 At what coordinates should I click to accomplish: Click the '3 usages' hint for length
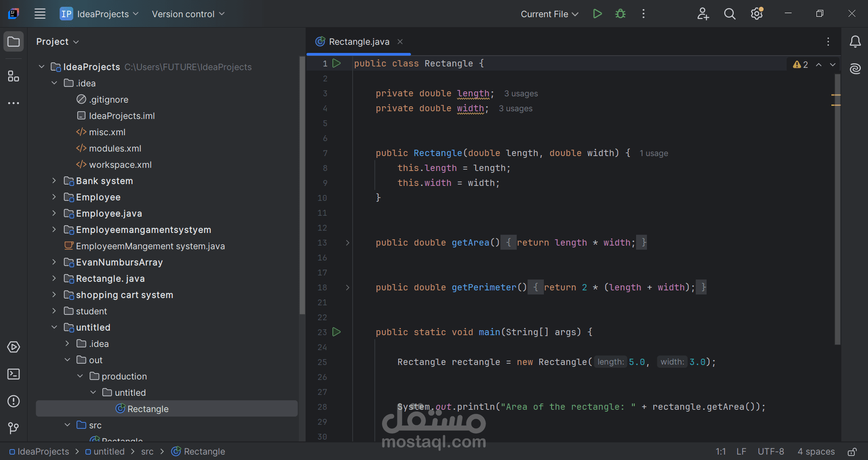tap(521, 94)
